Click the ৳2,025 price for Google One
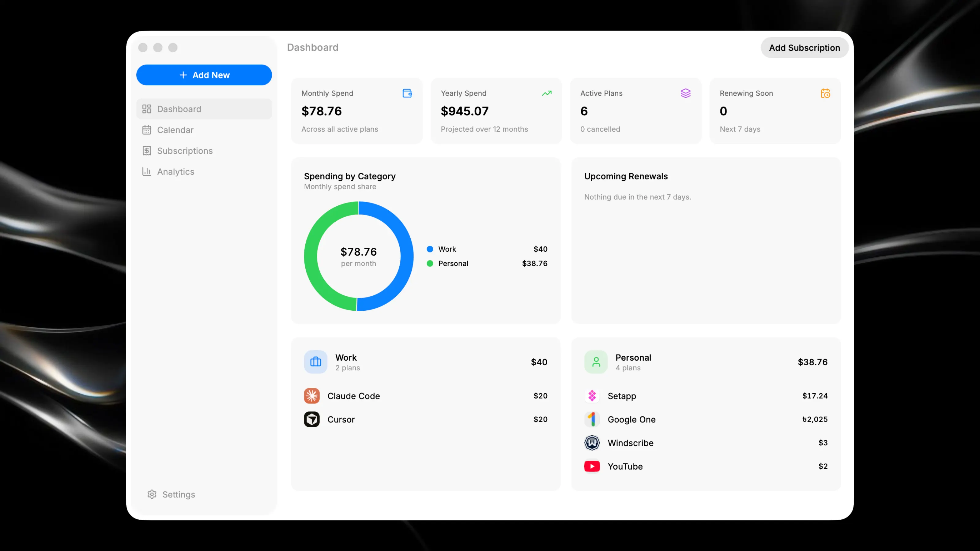Image resolution: width=980 pixels, height=551 pixels. [x=815, y=419]
